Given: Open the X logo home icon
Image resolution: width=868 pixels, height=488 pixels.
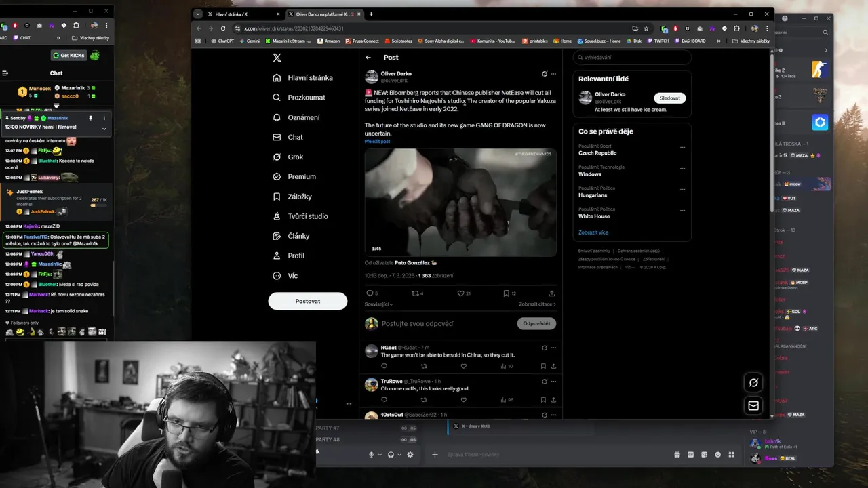Looking at the screenshot, I should pyautogui.click(x=277, y=58).
